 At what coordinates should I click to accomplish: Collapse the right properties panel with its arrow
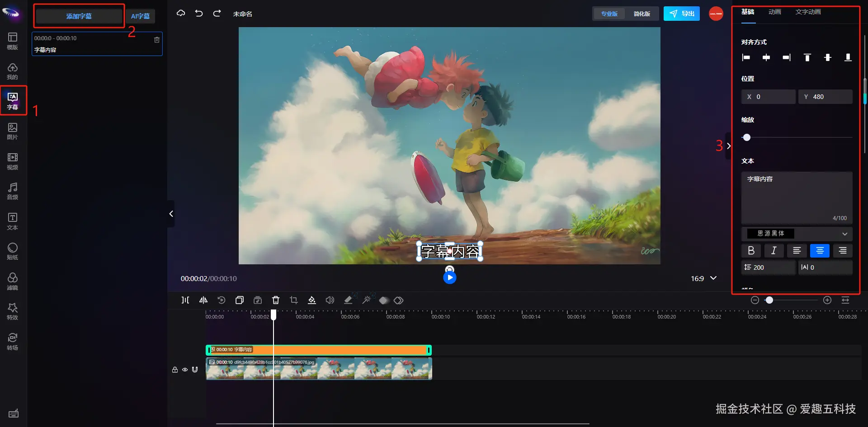[728, 145]
